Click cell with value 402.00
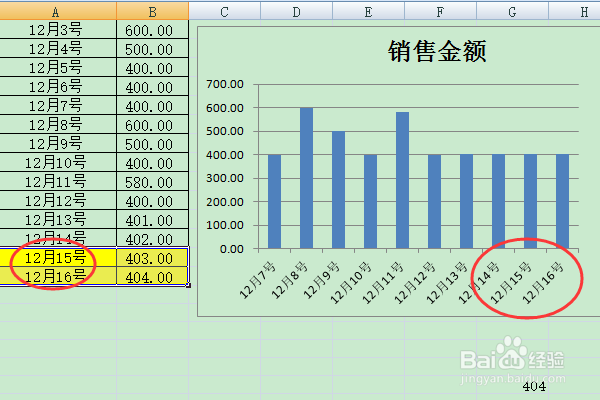Screen dimensions: 600x400 click(x=152, y=238)
